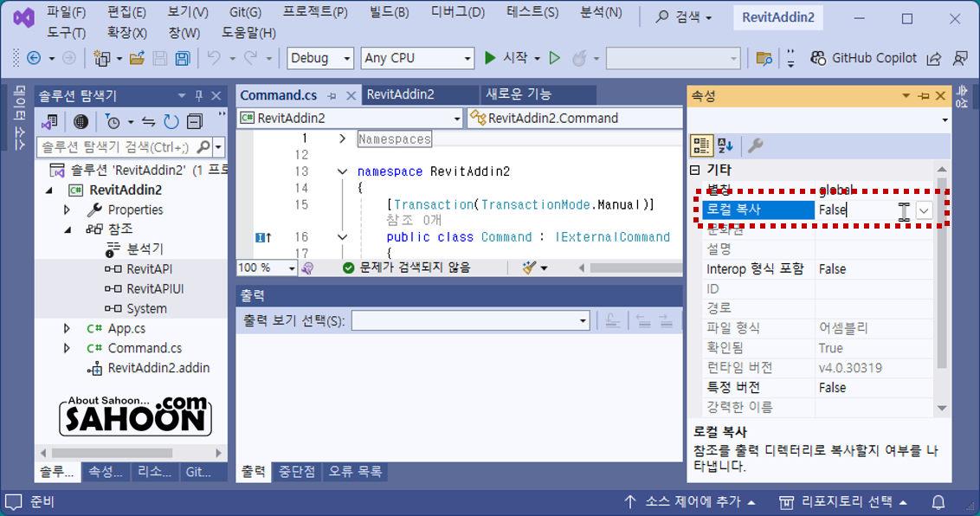Open the GitHub Copilot button
The image size is (980, 516).
tap(863, 58)
